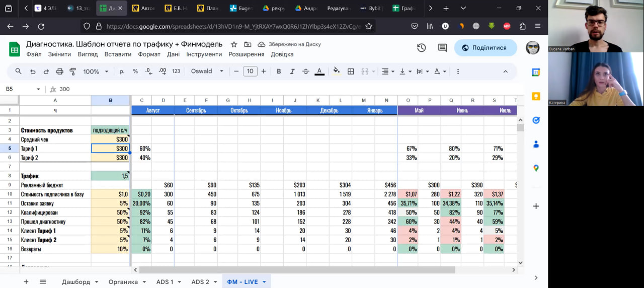Toggle strikethrough formatting
The image size is (644, 288).
click(305, 71)
